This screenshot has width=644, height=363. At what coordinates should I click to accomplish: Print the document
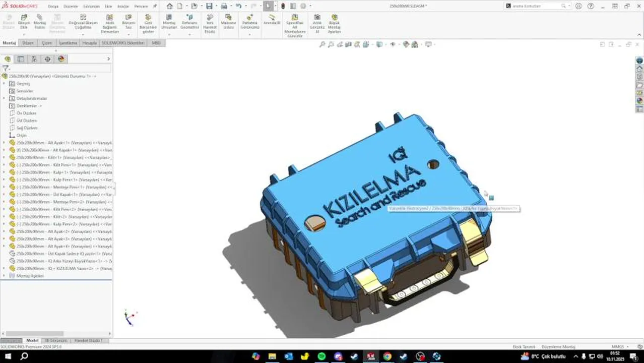pyautogui.click(x=224, y=6)
